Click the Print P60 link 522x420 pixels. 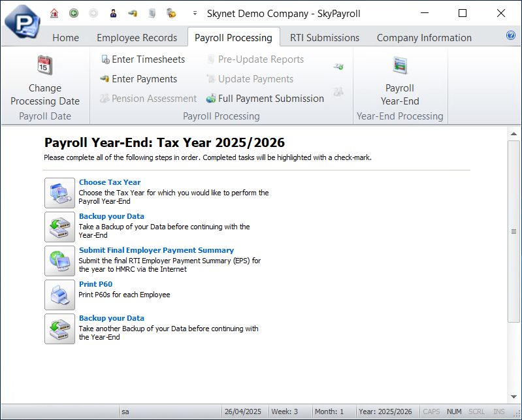click(x=95, y=284)
